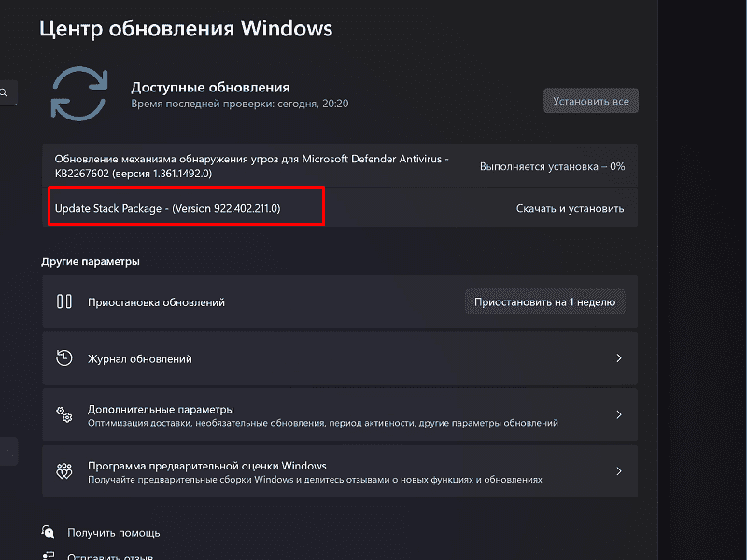
Task: Click the Установить все button
Action: coord(590,101)
